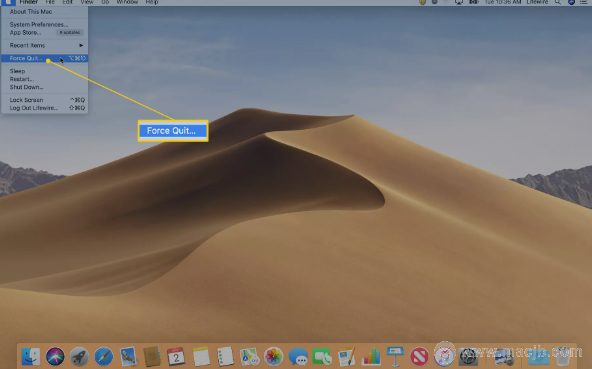Open the View menu
The image size is (592, 369).
(87, 2)
